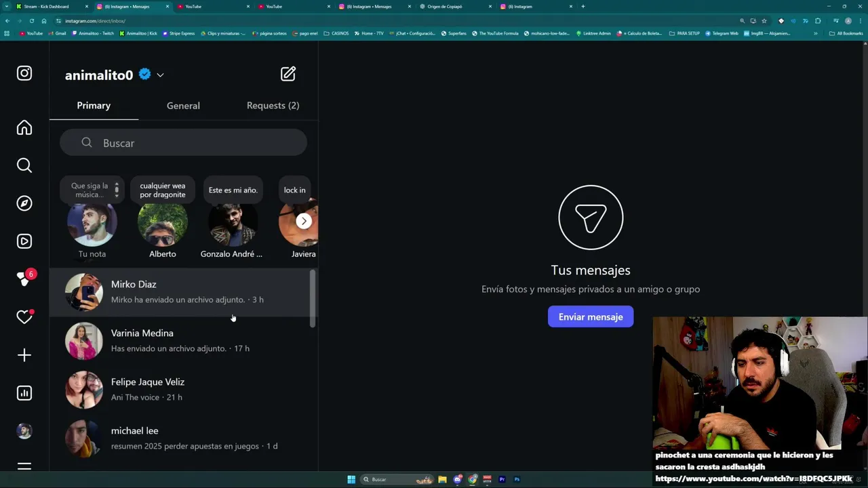Open the PARA SETUP bookmark folder
The height and width of the screenshot is (488, 868).
click(684, 33)
